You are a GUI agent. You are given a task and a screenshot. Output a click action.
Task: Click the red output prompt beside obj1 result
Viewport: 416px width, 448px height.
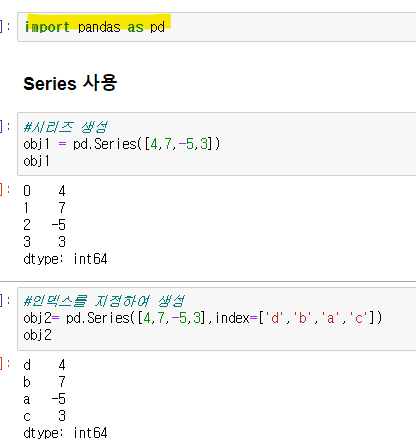[x=5, y=190]
